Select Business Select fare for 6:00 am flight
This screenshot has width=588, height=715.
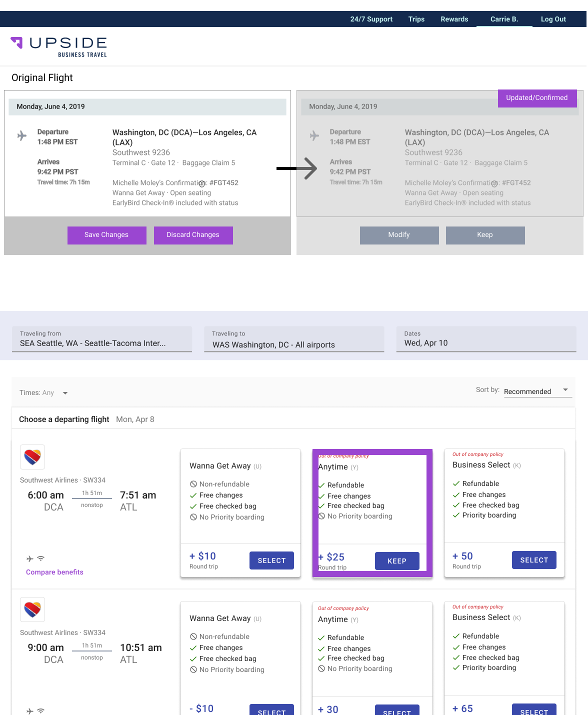point(533,560)
